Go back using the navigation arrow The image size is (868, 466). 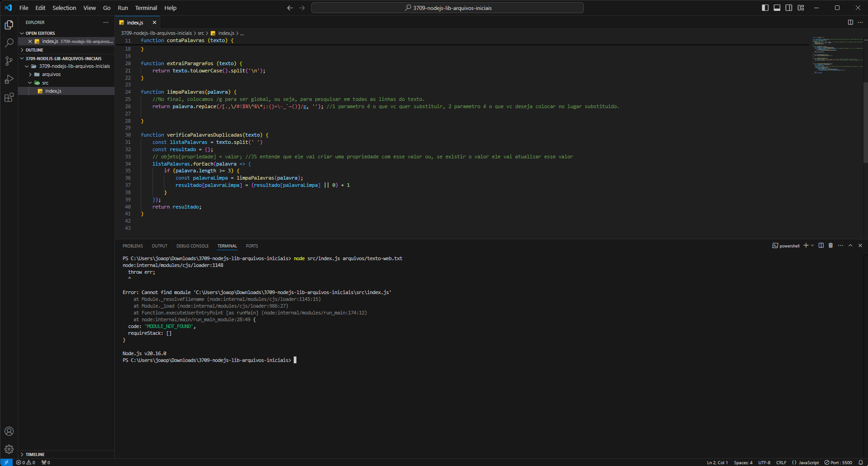290,8
